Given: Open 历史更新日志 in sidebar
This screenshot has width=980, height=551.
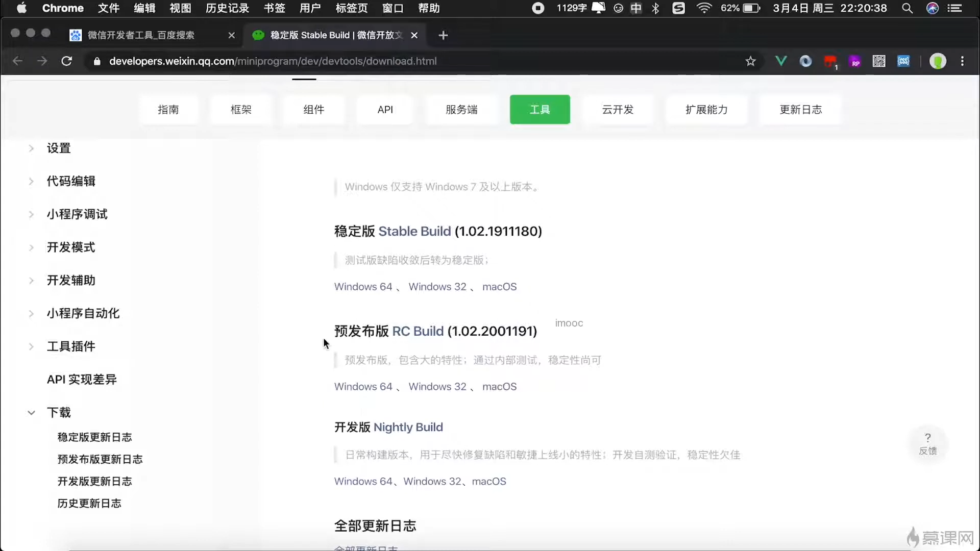Looking at the screenshot, I should coord(89,504).
